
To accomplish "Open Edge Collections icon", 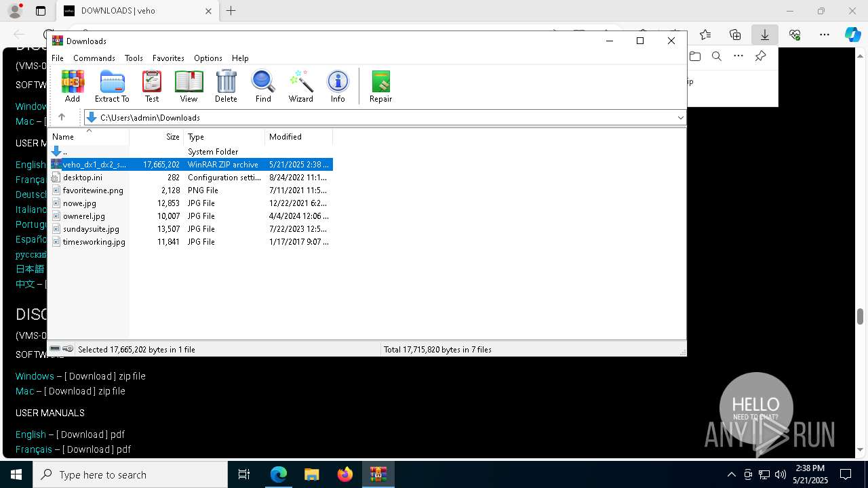I will point(735,34).
